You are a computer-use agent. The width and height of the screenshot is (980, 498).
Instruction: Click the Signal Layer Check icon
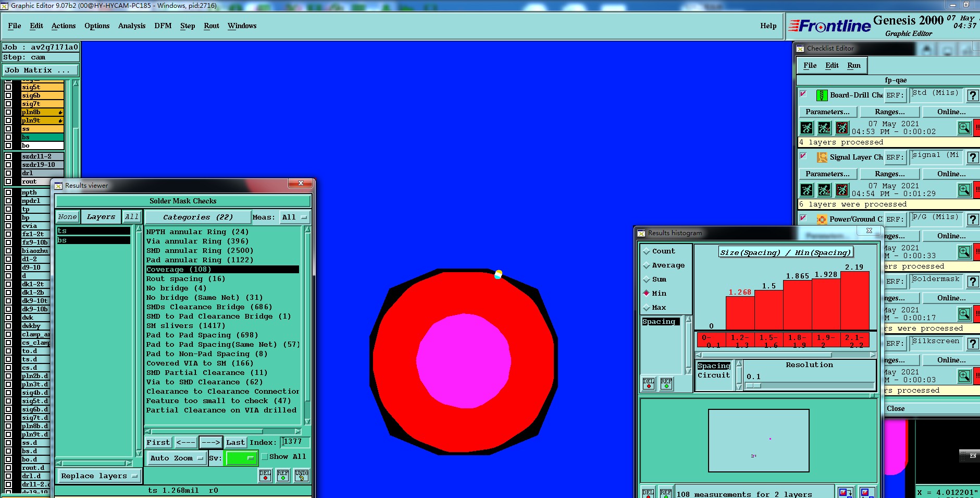click(x=822, y=157)
